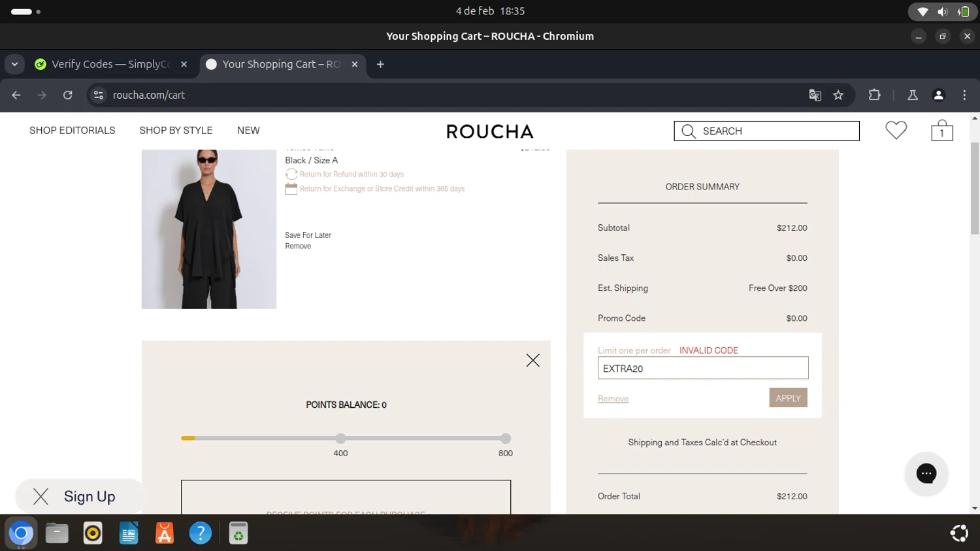
Task: Open the browser profile icon
Action: tap(939, 95)
